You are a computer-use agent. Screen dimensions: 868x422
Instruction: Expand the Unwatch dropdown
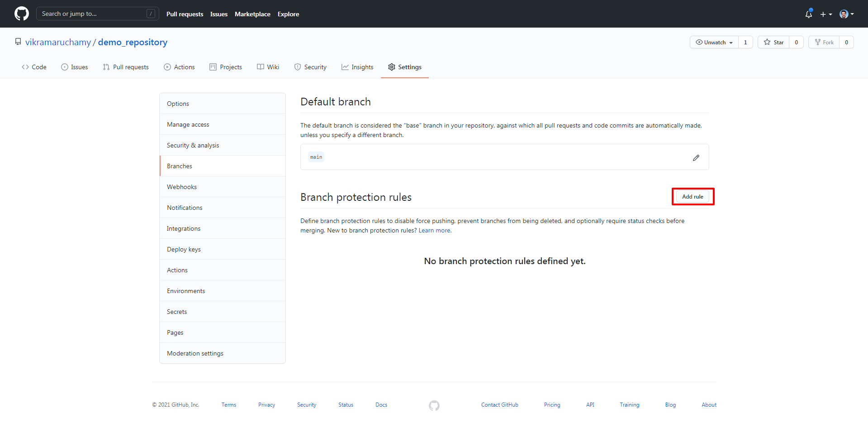click(713, 42)
